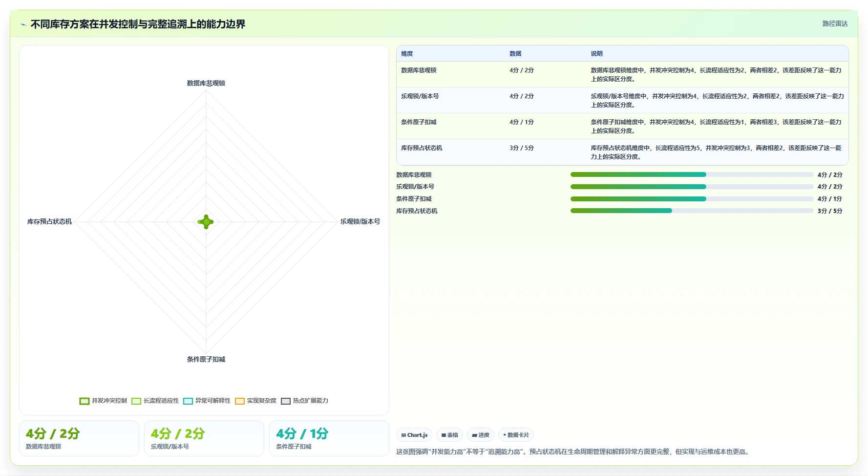The height and width of the screenshot is (476, 868).
Task: Select the 库存预占状态机 table row name
Action: 422,148
